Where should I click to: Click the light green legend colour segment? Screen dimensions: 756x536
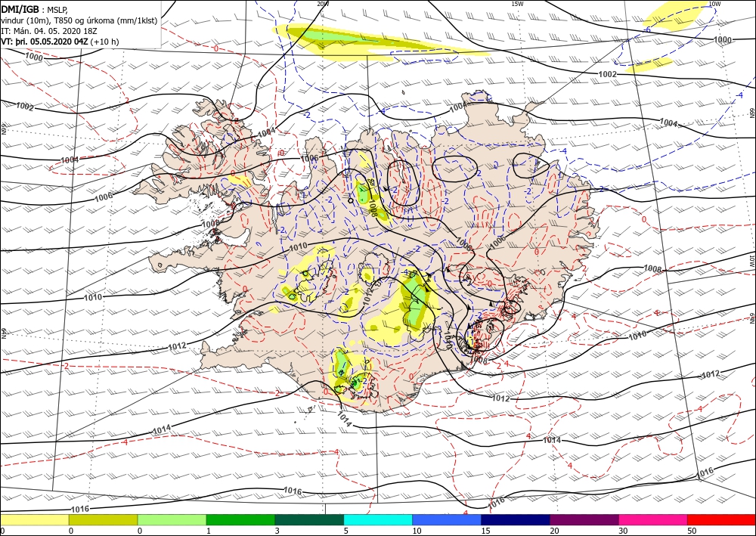(x=172, y=519)
